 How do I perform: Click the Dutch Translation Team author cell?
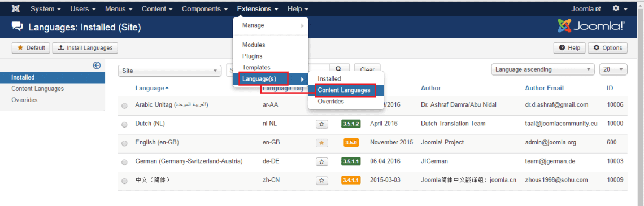coord(453,123)
